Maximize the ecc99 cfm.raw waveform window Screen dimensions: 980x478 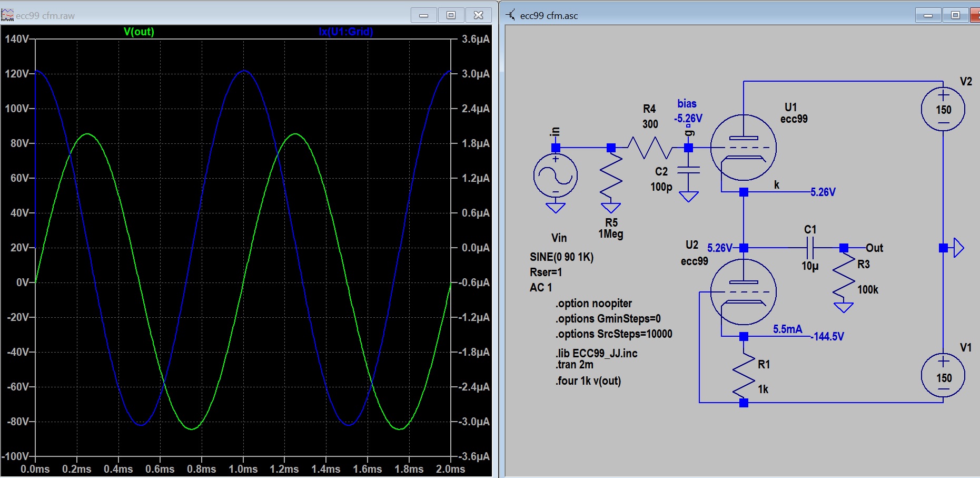pos(451,15)
